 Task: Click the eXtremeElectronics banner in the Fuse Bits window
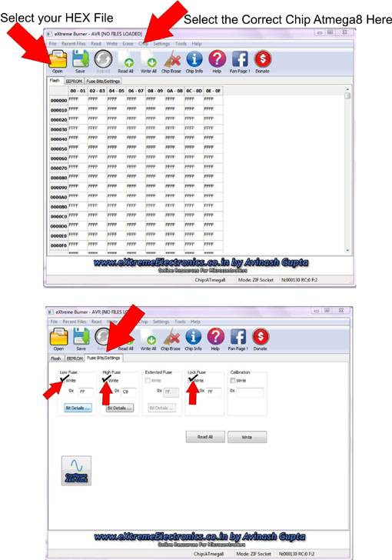tap(200, 539)
